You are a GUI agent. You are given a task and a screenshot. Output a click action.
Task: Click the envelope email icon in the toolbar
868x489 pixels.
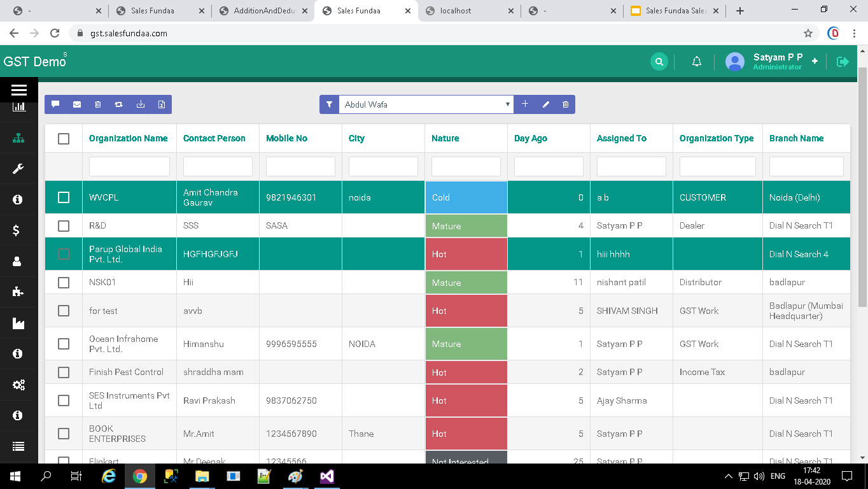[77, 104]
